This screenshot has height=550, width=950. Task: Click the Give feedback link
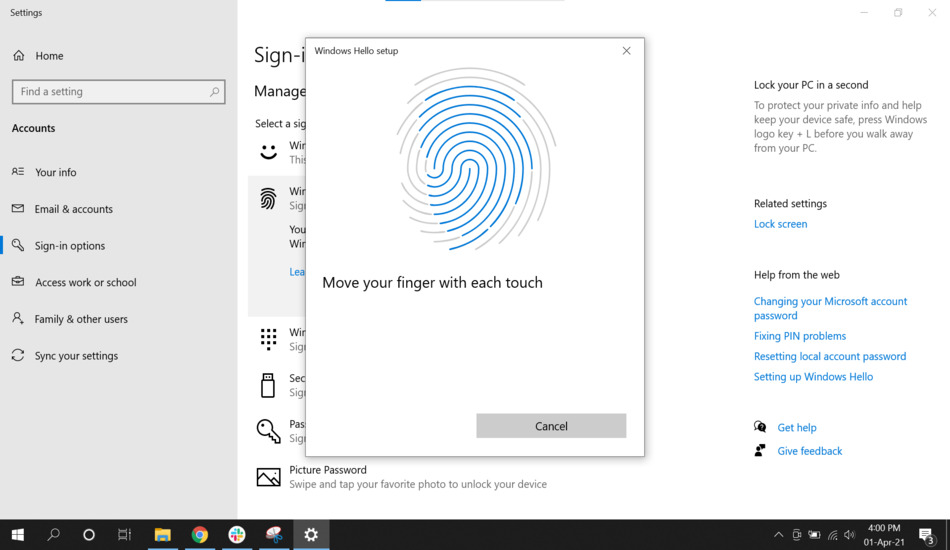click(x=809, y=451)
